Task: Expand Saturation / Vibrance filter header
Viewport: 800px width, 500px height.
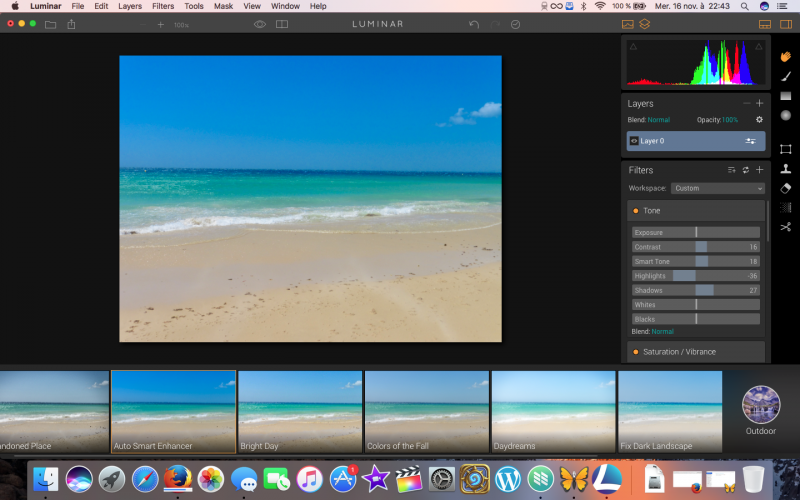Action: click(x=696, y=352)
